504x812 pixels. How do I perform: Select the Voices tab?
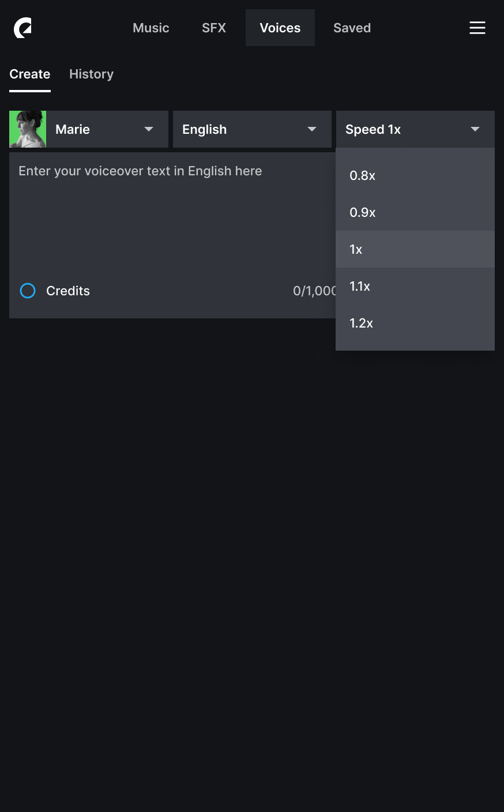tap(280, 28)
